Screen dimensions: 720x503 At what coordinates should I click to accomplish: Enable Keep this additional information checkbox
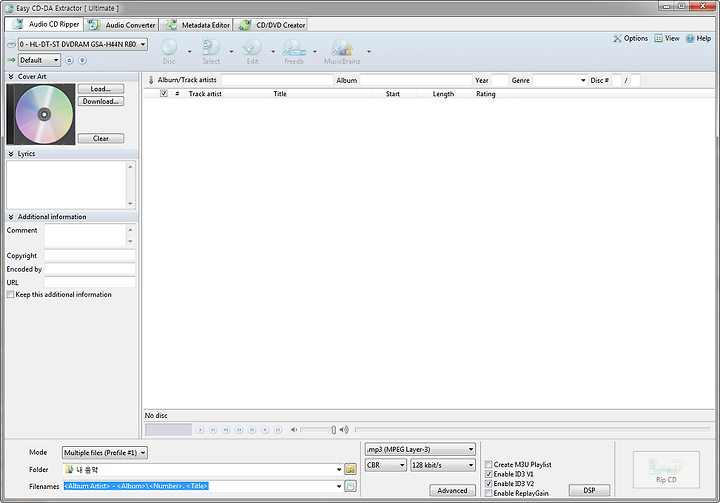pyautogui.click(x=10, y=294)
